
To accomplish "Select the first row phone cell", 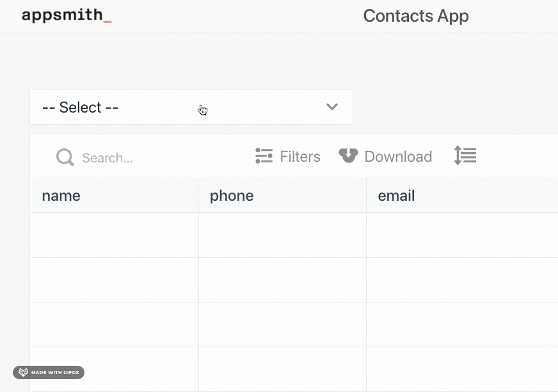I will point(282,235).
